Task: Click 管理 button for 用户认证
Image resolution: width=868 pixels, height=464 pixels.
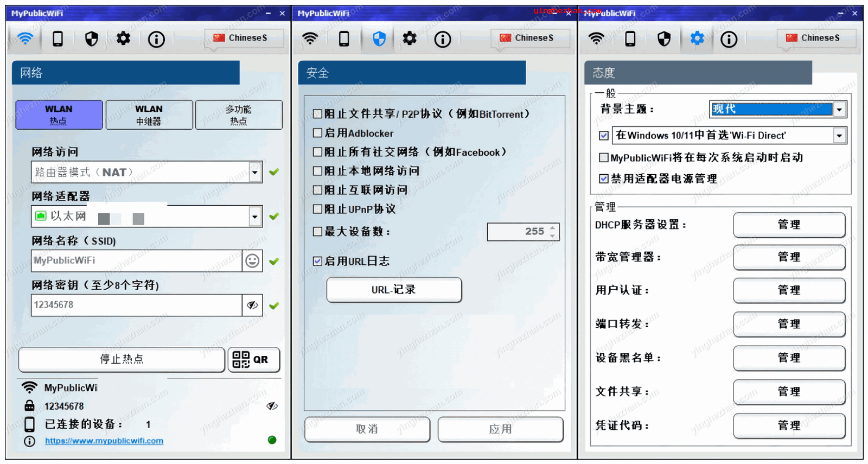Action: [x=789, y=290]
